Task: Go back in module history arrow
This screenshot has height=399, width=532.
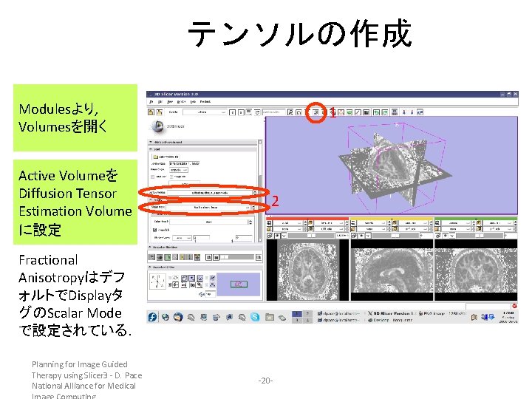Action: point(233,112)
